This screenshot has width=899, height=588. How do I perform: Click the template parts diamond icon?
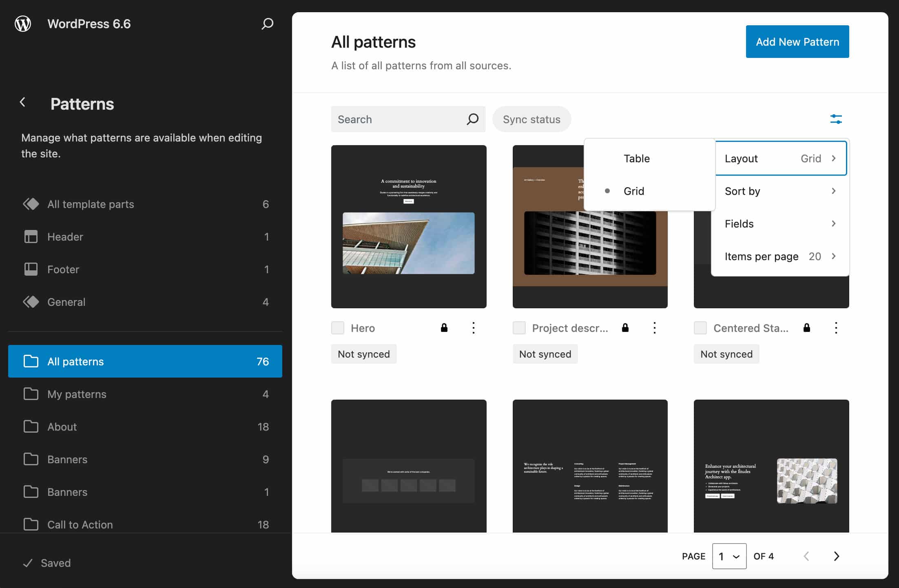31,204
